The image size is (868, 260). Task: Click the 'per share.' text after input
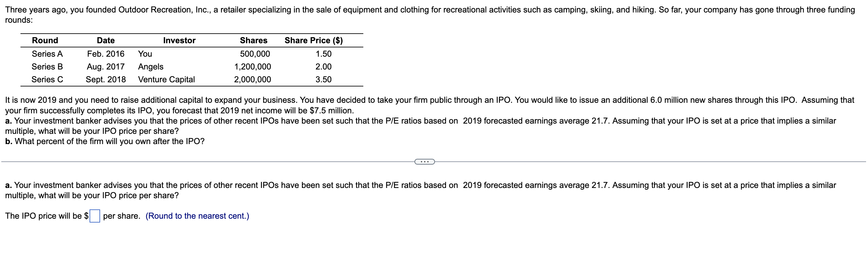tap(122, 216)
